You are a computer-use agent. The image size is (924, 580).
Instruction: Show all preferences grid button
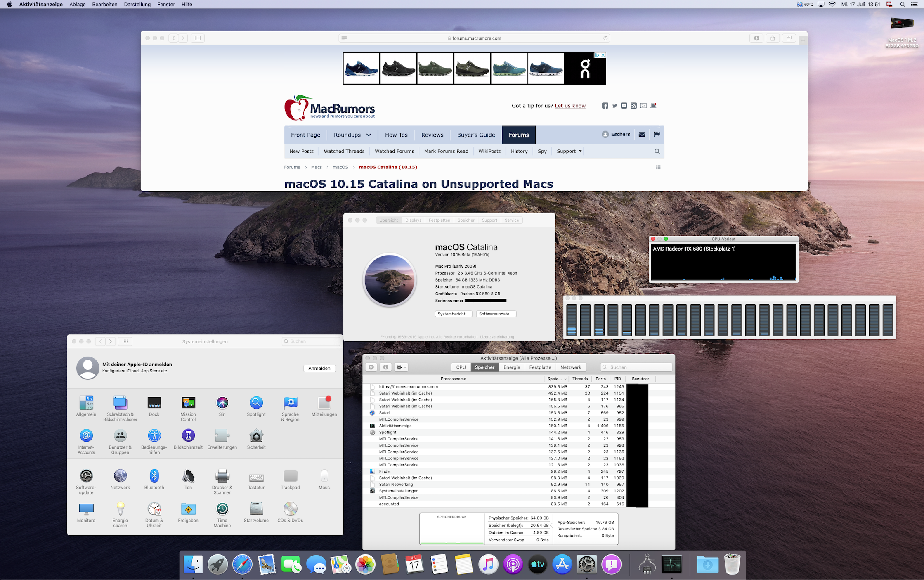(125, 341)
